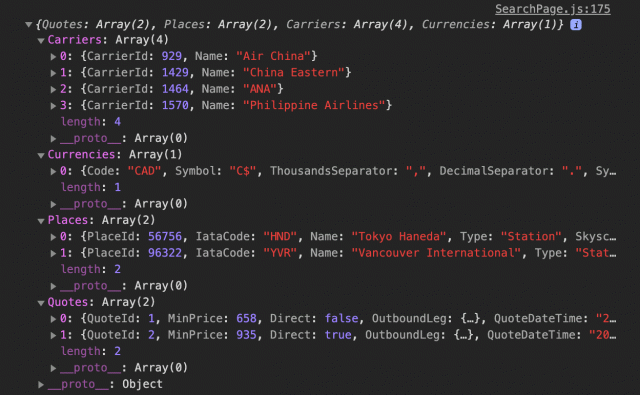The image size is (640, 395).
Task: Open the SearchPage.js:175 source link
Action: point(553,9)
